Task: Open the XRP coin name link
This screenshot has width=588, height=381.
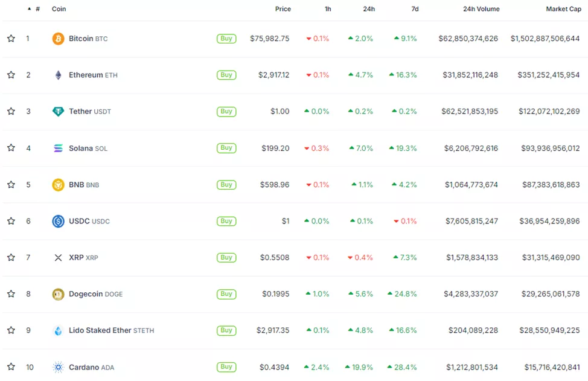Action: pos(76,257)
